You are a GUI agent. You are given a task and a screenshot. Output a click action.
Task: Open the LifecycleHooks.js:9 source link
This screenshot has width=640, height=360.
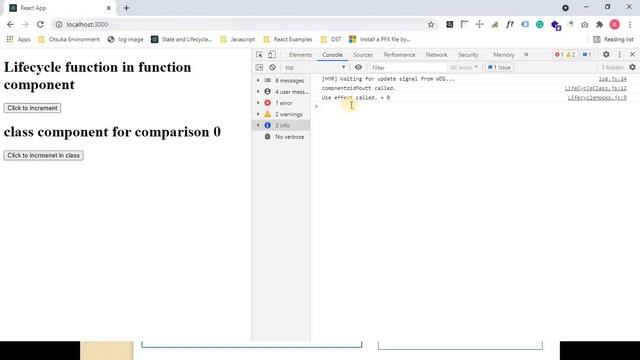tap(597, 98)
